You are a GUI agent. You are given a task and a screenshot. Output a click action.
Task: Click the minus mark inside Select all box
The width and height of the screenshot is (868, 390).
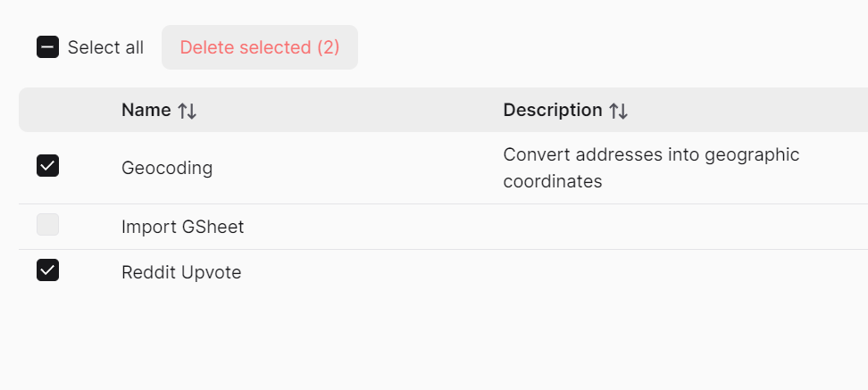click(48, 47)
